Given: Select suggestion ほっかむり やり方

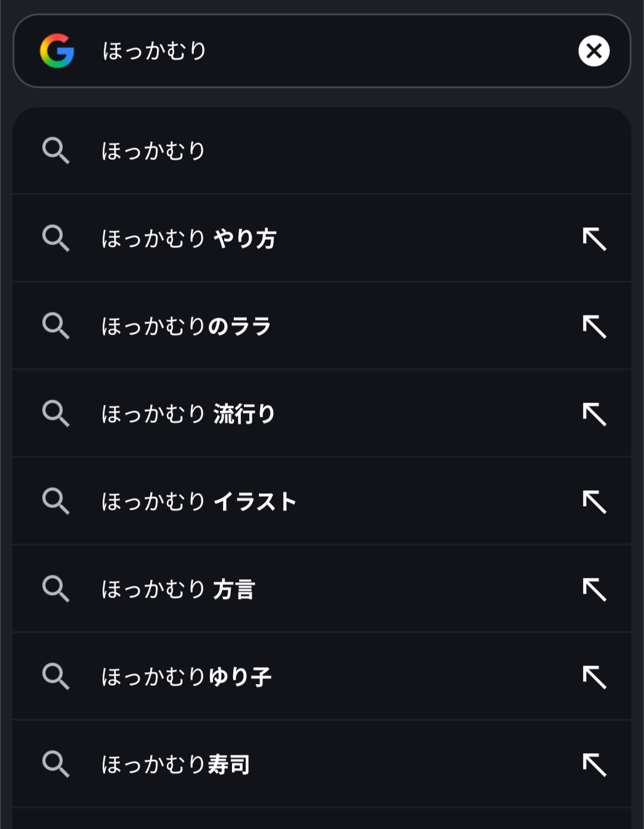Looking at the screenshot, I should 188,239.
